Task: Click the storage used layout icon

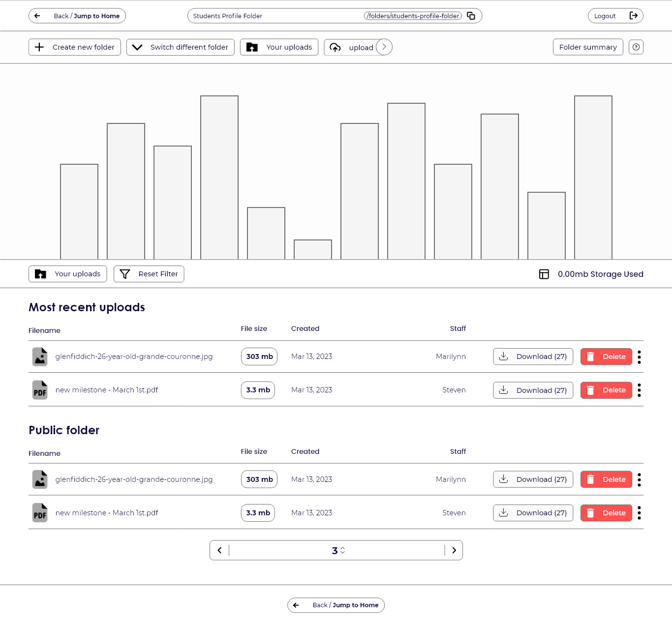Action: point(544,274)
